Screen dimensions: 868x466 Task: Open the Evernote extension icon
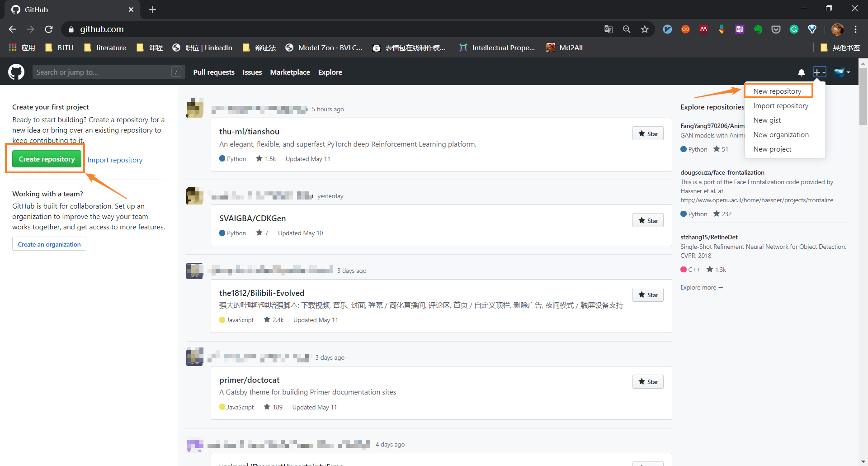pyautogui.click(x=758, y=29)
